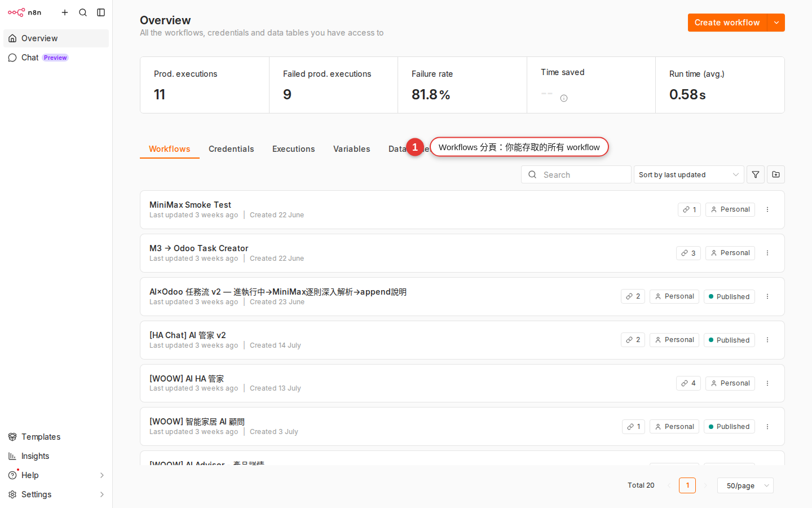Click the link count badge 3 on M3 → Odoo Task Creator

coord(689,253)
